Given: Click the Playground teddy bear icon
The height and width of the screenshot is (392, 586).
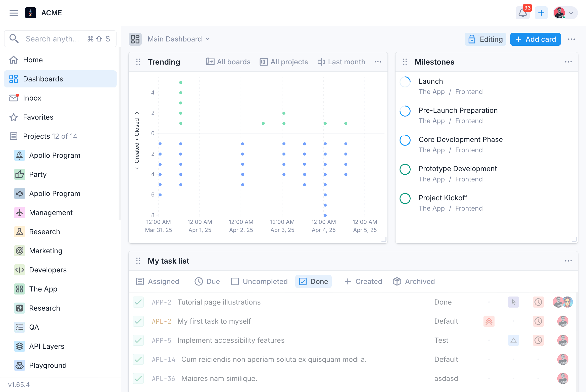Looking at the screenshot, I should click(x=19, y=365).
